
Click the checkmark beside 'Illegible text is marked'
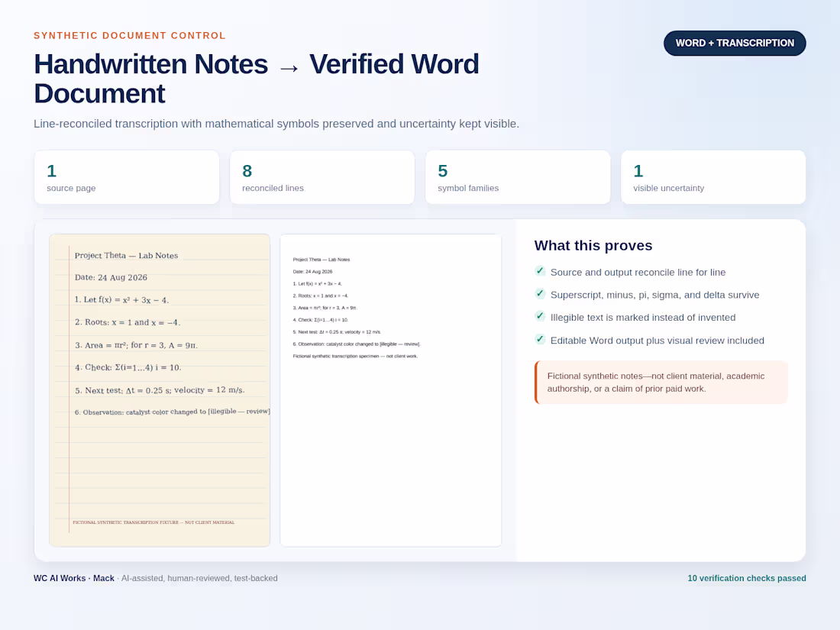pyautogui.click(x=540, y=316)
